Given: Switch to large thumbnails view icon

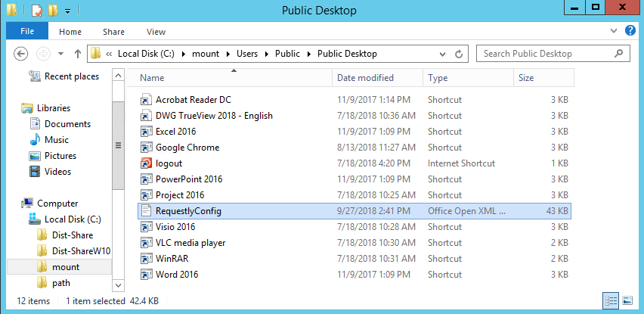Looking at the screenshot, I should (627, 300).
